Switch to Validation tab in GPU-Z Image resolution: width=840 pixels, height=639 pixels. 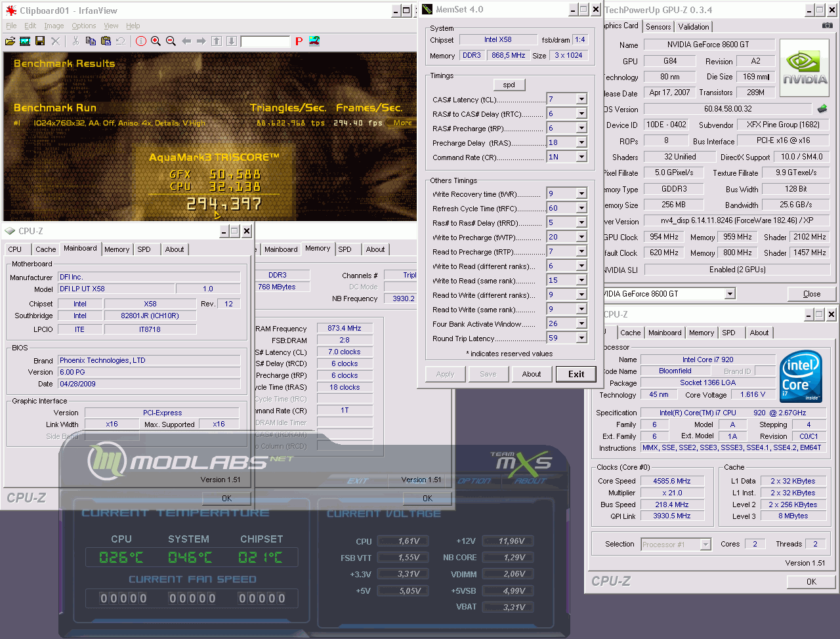point(694,27)
